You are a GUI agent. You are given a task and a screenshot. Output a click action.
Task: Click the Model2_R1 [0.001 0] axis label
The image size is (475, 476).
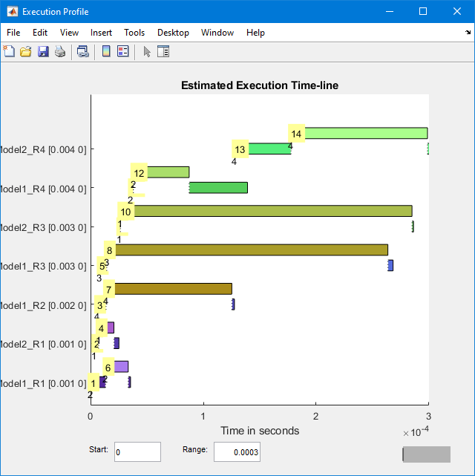coord(43,345)
